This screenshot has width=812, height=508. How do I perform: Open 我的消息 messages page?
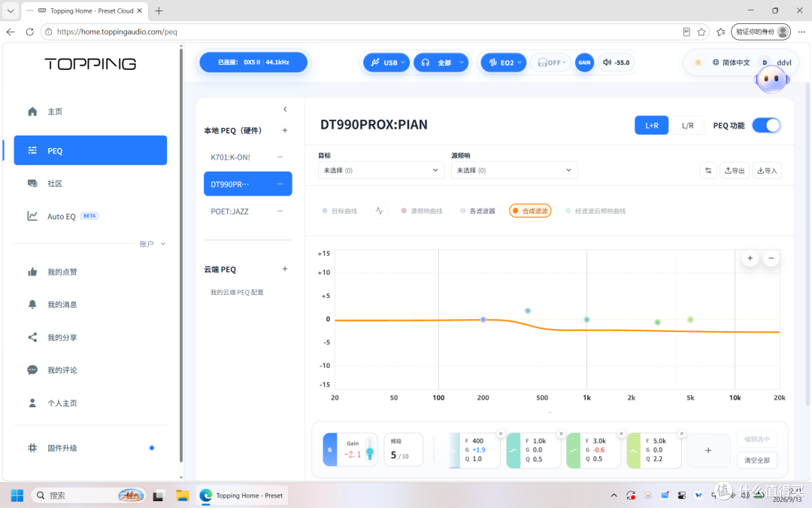(90, 304)
